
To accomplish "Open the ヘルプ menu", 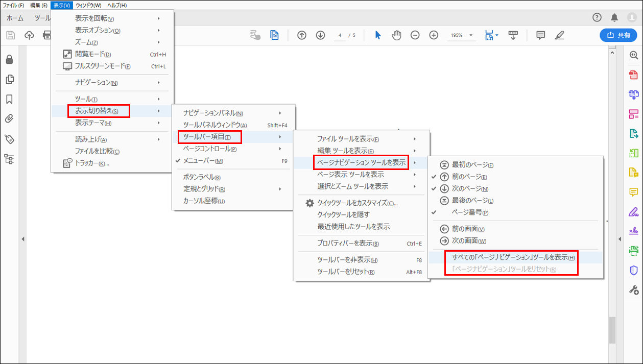I will 117,5.
